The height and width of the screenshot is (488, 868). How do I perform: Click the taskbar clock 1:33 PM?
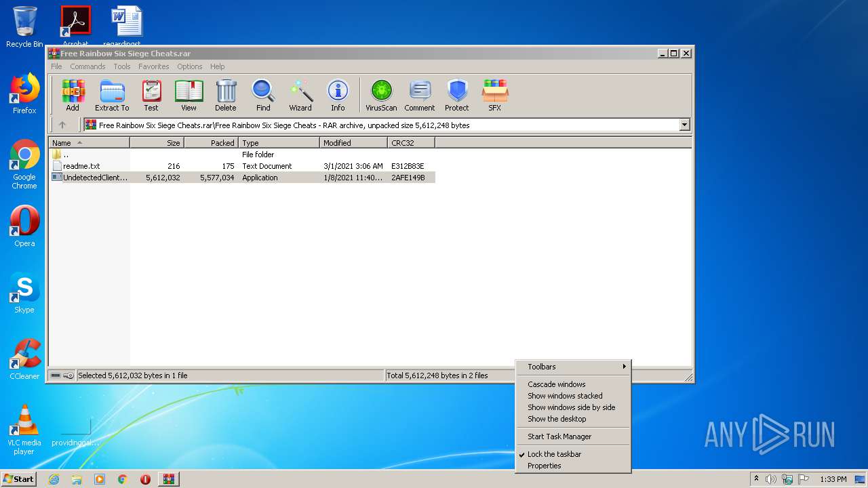833,479
